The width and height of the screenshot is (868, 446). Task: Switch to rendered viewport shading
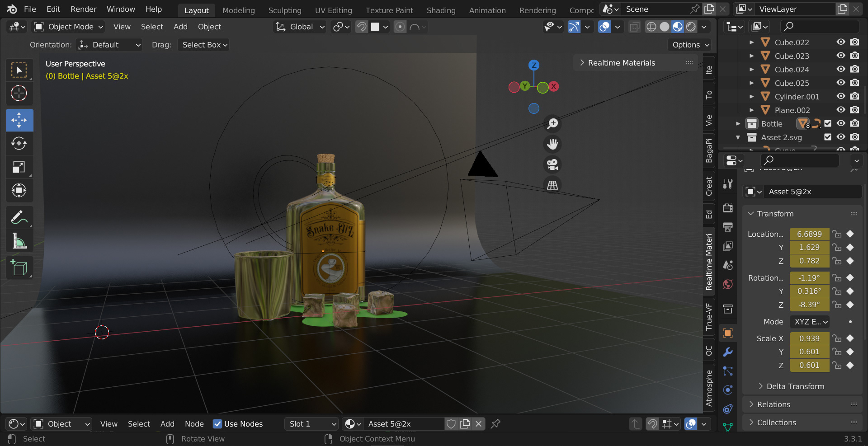(x=691, y=27)
